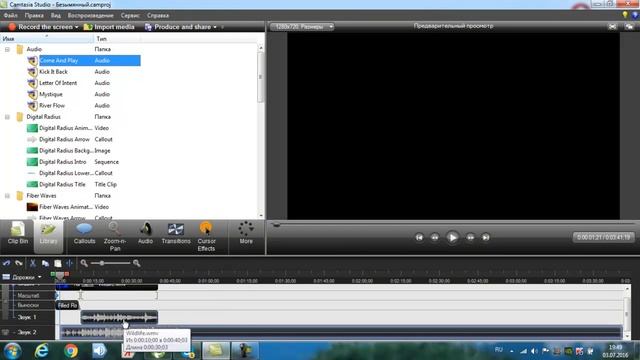Select Digital Radius Title clip
Screen dimensions: 640x360
[62, 184]
